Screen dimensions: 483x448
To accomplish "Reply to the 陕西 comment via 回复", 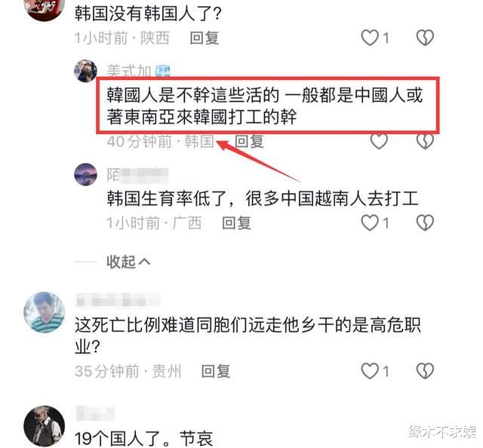I will pos(205,38).
